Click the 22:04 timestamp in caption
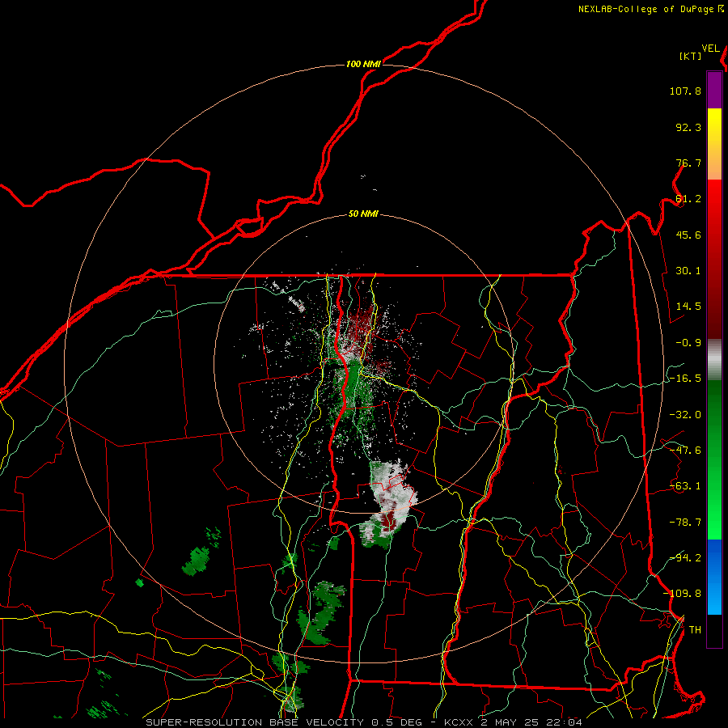This screenshot has width=728, height=728. coord(565,722)
